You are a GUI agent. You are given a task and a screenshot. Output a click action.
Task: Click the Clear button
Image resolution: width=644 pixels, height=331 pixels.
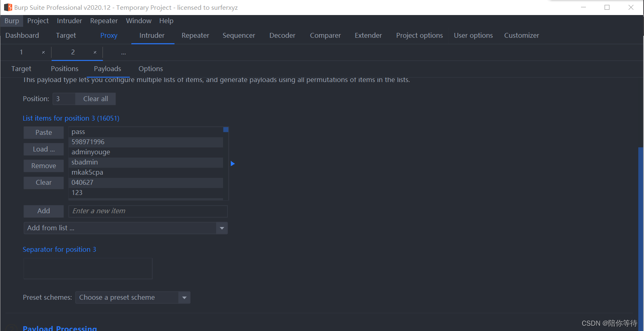(43, 182)
